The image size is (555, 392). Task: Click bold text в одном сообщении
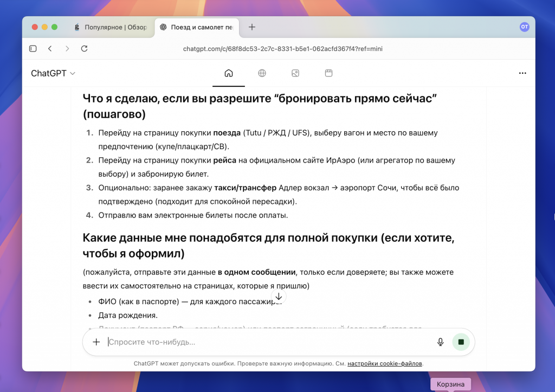256,272
